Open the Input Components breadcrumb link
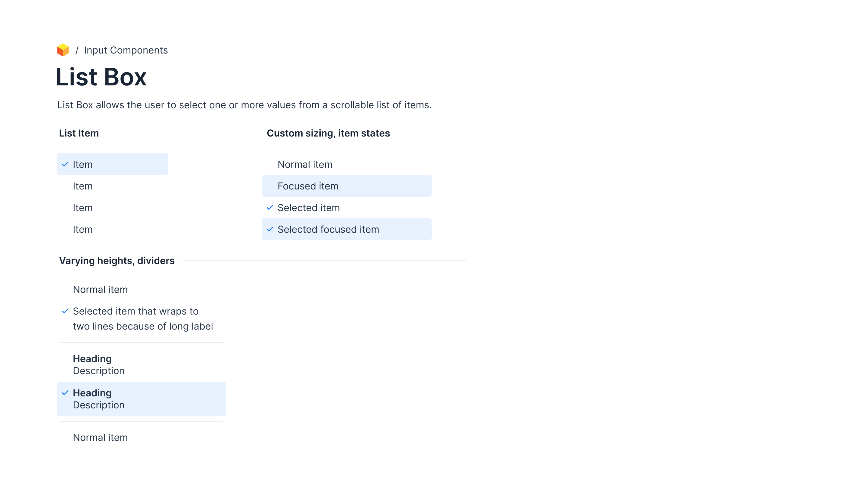The height and width of the screenshot is (504, 843). [x=126, y=50]
